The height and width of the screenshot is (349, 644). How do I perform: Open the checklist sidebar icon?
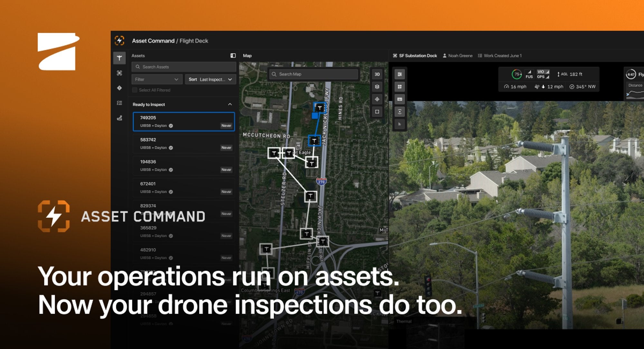[119, 103]
